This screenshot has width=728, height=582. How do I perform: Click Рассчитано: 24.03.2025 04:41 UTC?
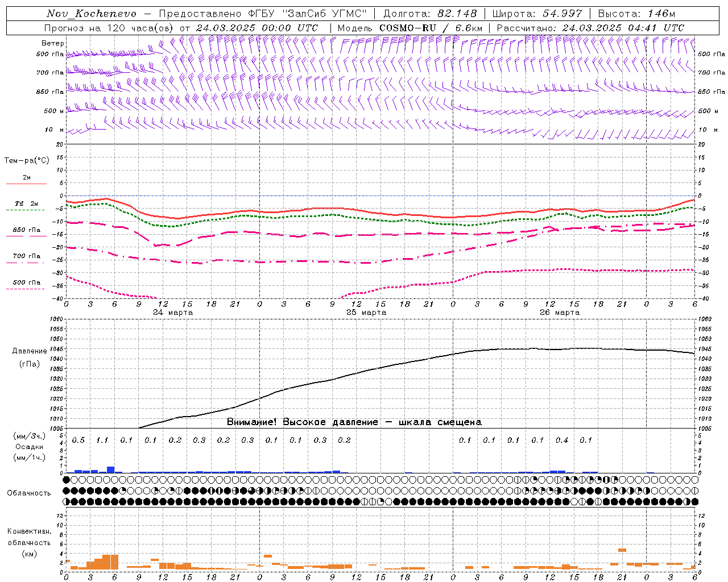pos(590,28)
